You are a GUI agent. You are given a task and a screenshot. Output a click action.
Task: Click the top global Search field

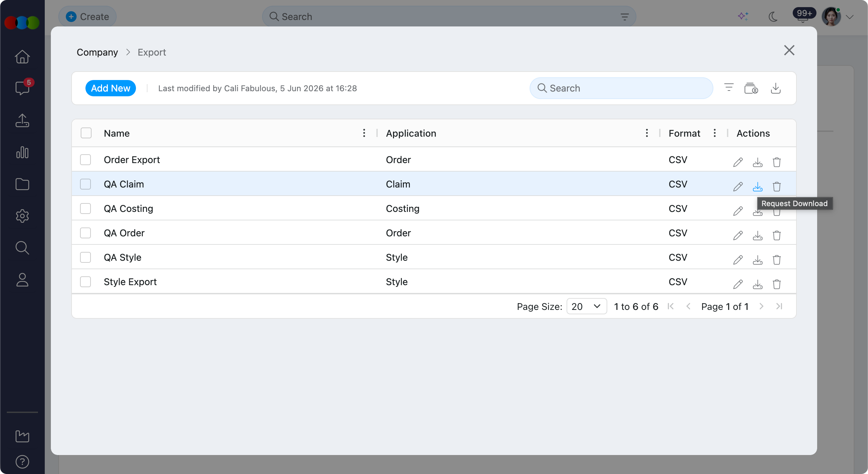pyautogui.click(x=449, y=17)
